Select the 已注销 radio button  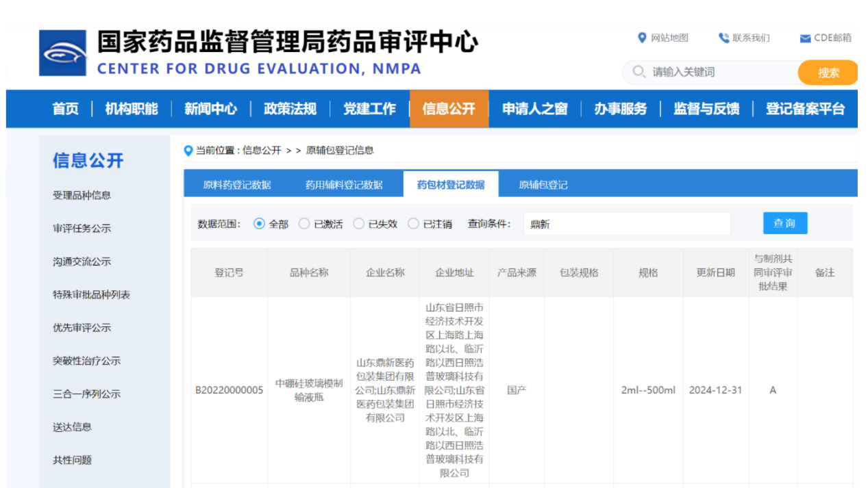point(413,224)
